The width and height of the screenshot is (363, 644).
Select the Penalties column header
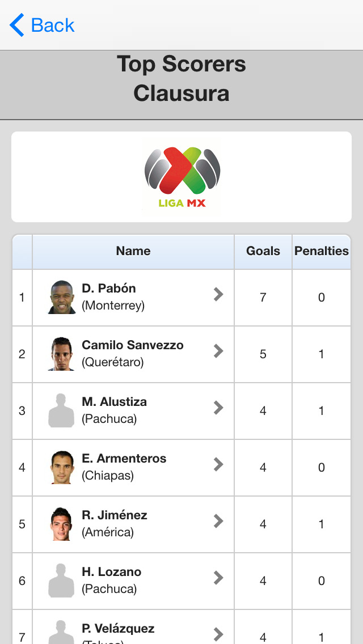click(x=322, y=251)
